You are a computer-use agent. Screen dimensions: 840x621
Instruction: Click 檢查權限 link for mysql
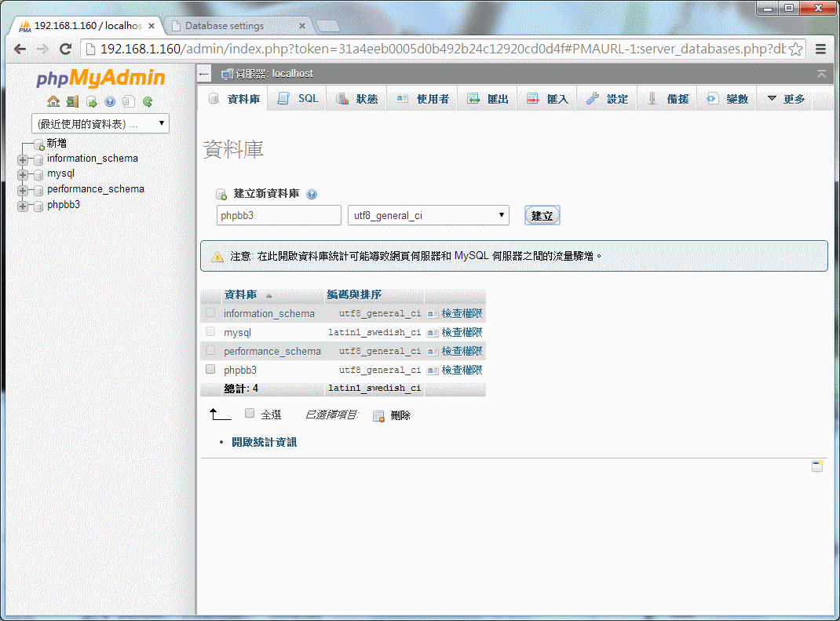click(x=462, y=333)
